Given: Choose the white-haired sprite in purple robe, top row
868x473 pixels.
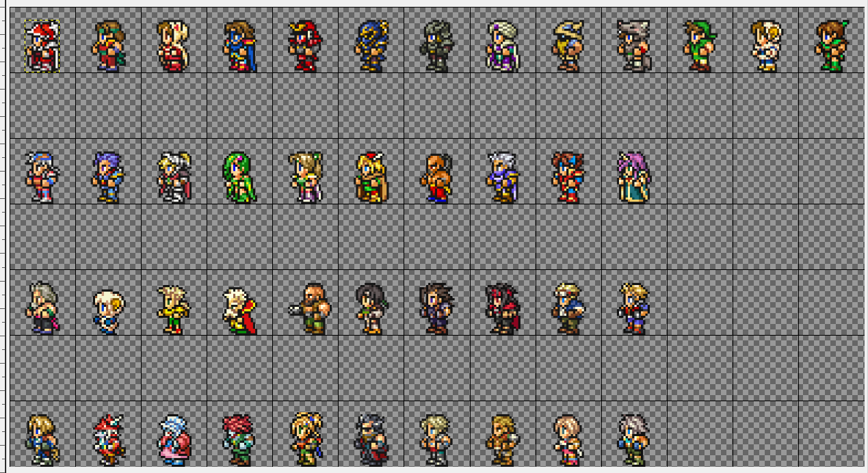Looking at the screenshot, I should (503, 46).
